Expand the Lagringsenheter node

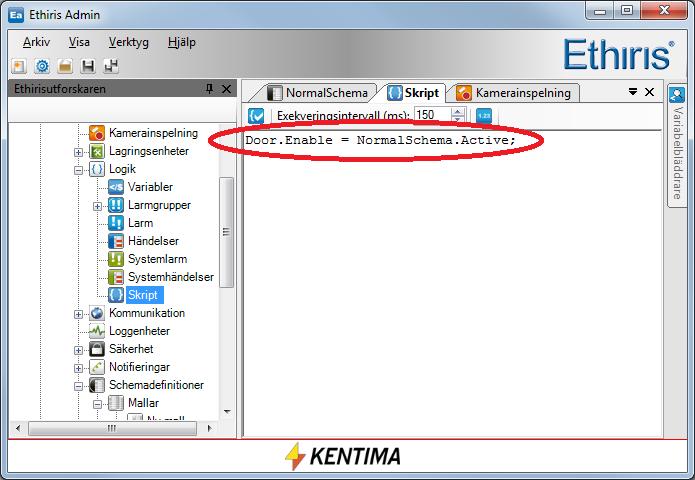tap(78, 152)
